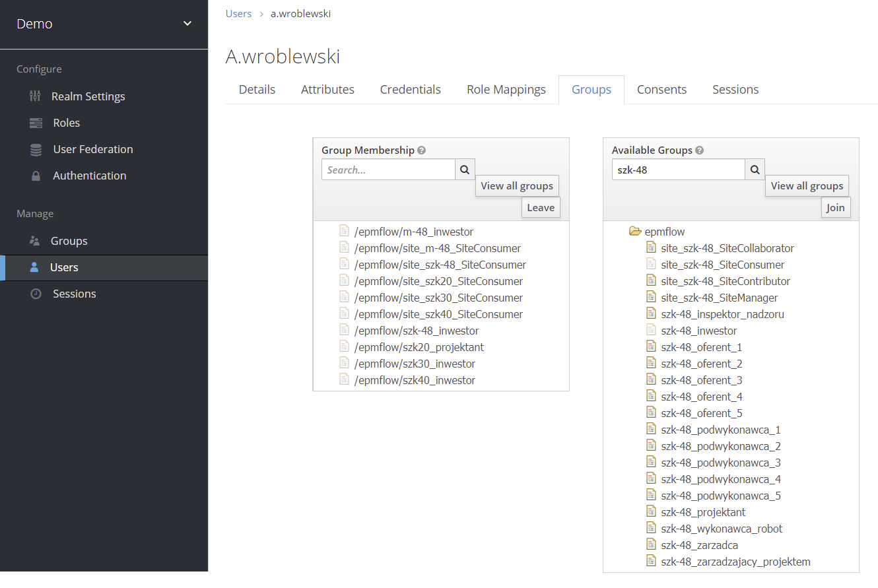This screenshot has height=588, width=878.
Task: Click the Group Membership search magnifier icon
Action: click(x=465, y=170)
